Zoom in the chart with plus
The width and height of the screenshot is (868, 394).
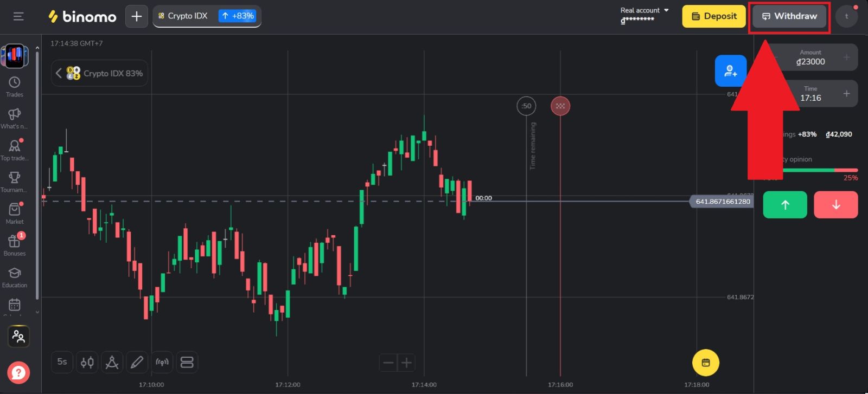click(406, 363)
